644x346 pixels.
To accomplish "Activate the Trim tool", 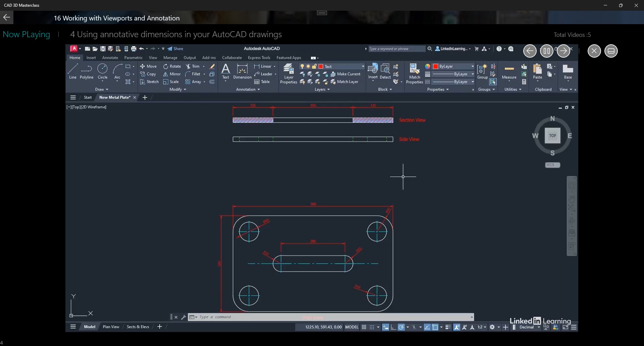I will pos(194,66).
